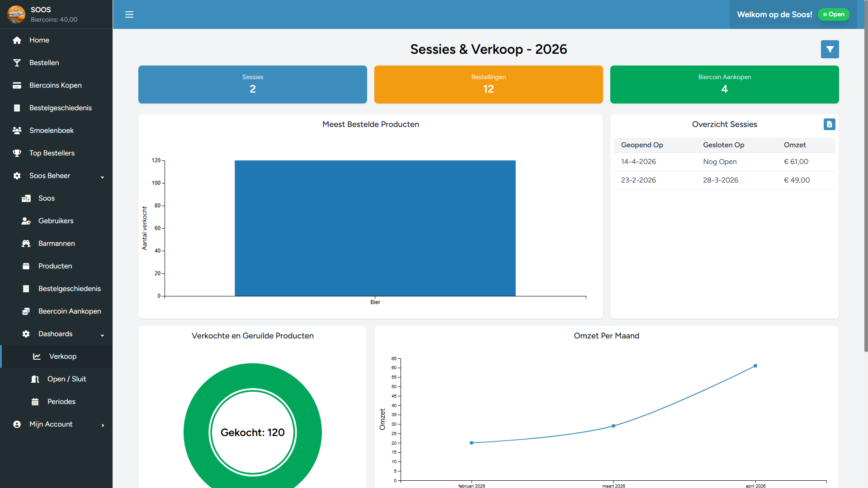Click the orange Bestellingen summary card
This screenshot has height=488, width=868.
click(488, 84)
